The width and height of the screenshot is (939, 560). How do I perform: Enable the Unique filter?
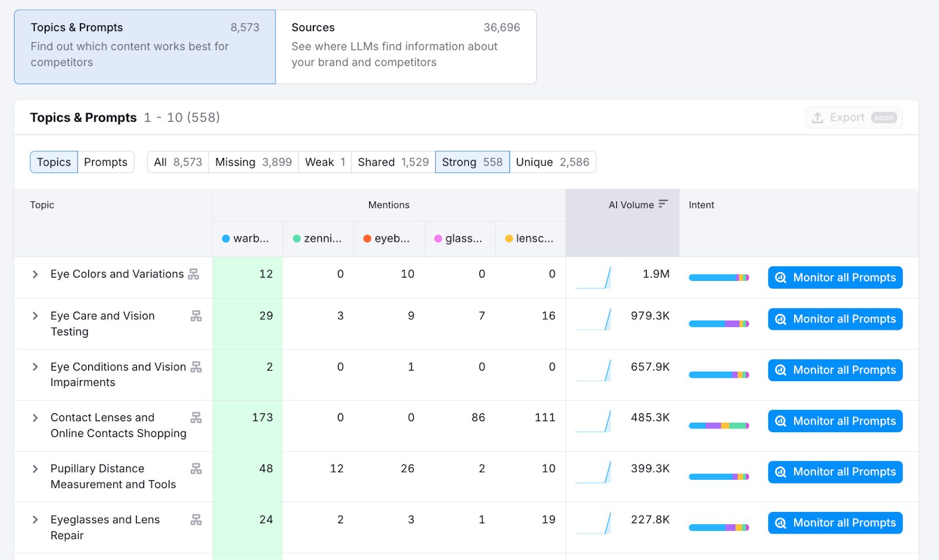click(552, 162)
